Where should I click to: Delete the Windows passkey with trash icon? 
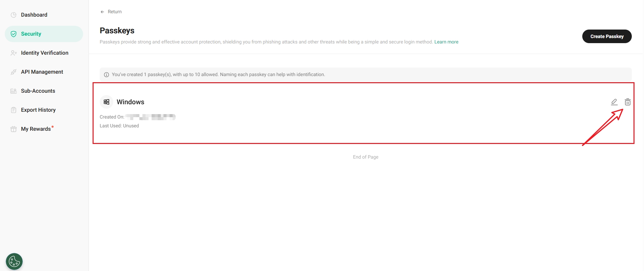pos(627,102)
